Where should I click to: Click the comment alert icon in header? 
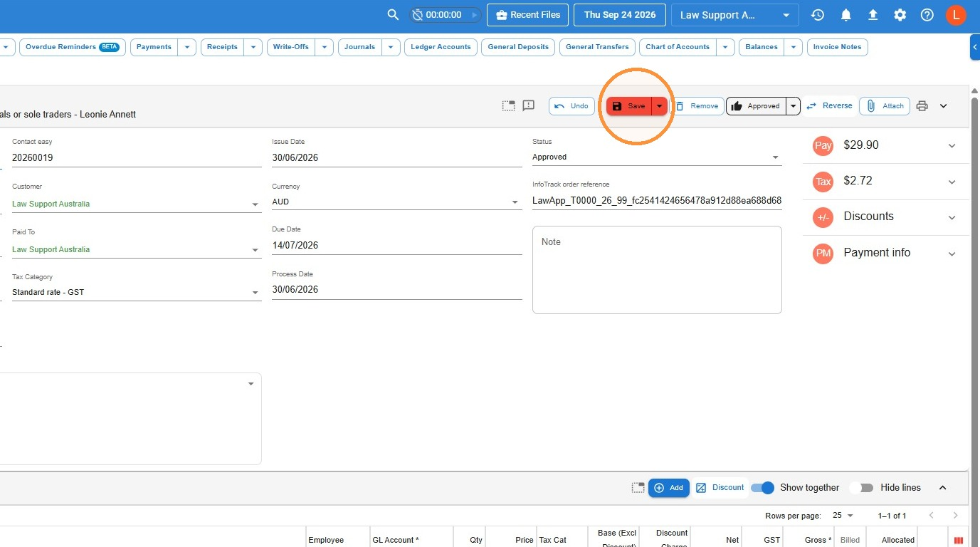(528, 105)
